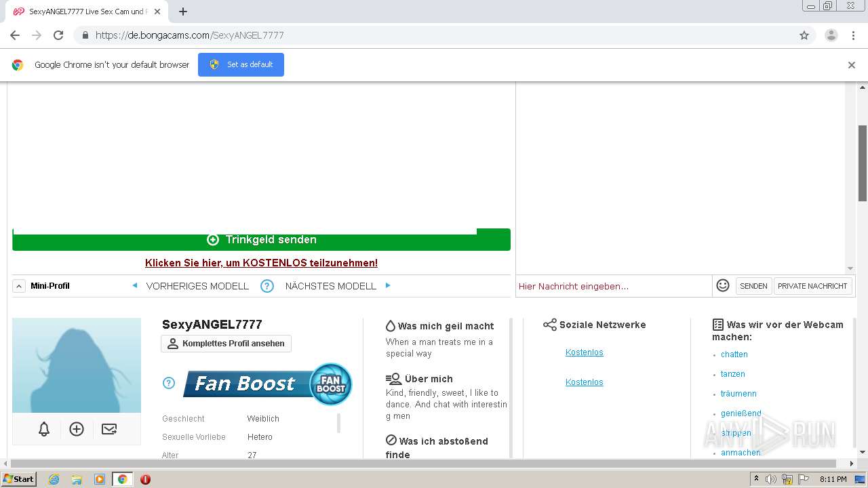The width and height of the screenshot is (868, 488).
Task: Click the previous model left arrow
Action: click(135, 285)
